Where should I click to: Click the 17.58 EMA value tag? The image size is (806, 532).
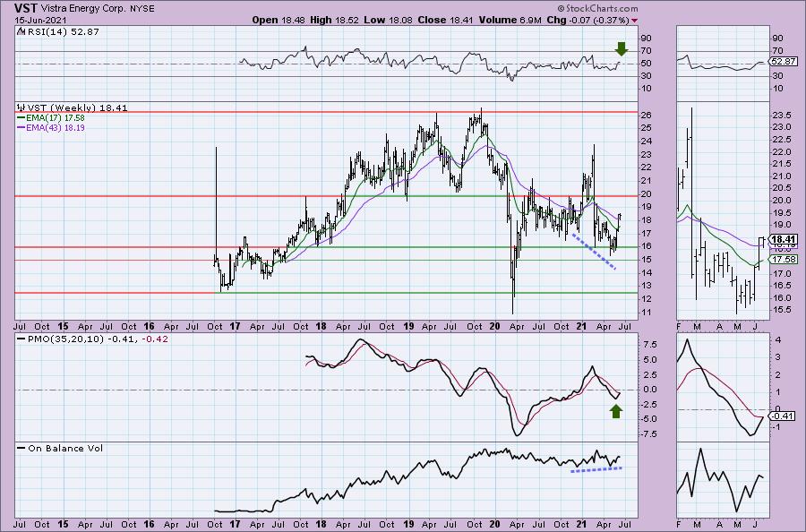(784, 260)
